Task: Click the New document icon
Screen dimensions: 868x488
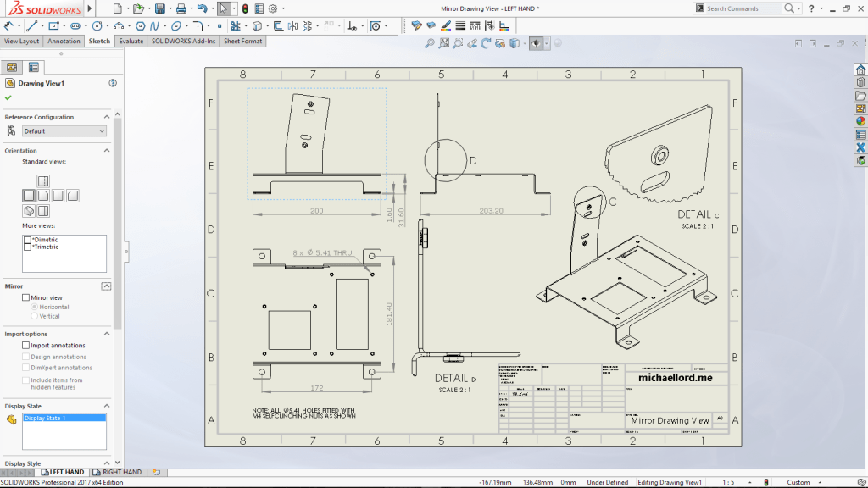Action: (117, 8)
